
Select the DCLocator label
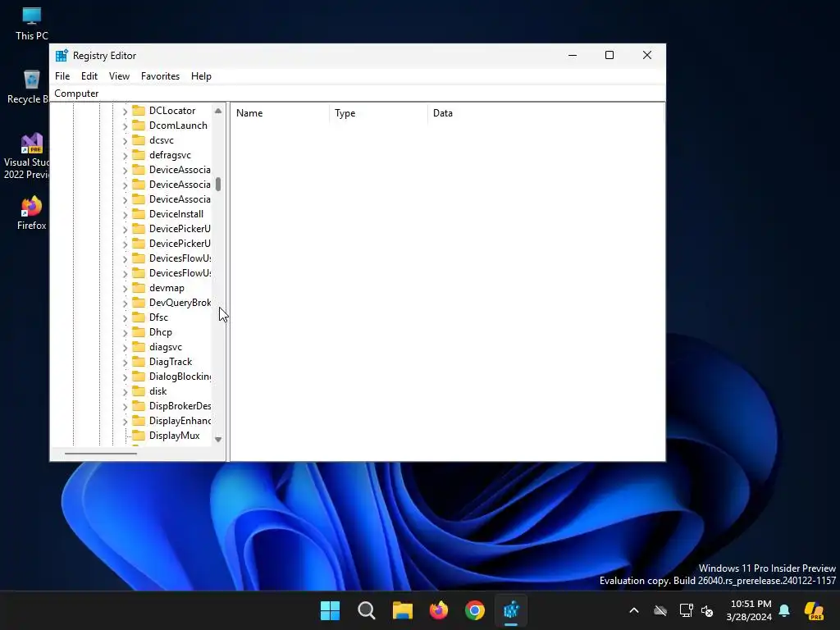pos(172,111)
